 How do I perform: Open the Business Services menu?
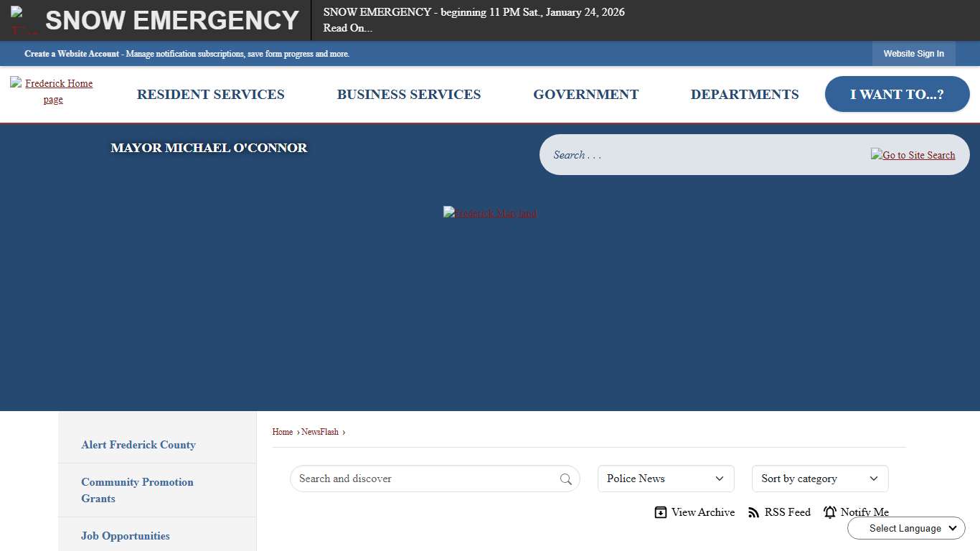click(x=408, y=95)
